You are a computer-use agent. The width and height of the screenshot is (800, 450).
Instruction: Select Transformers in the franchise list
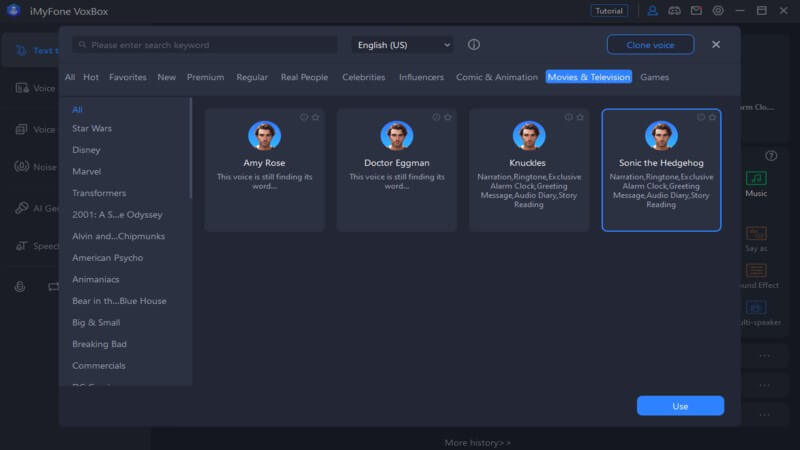[99, 193]
